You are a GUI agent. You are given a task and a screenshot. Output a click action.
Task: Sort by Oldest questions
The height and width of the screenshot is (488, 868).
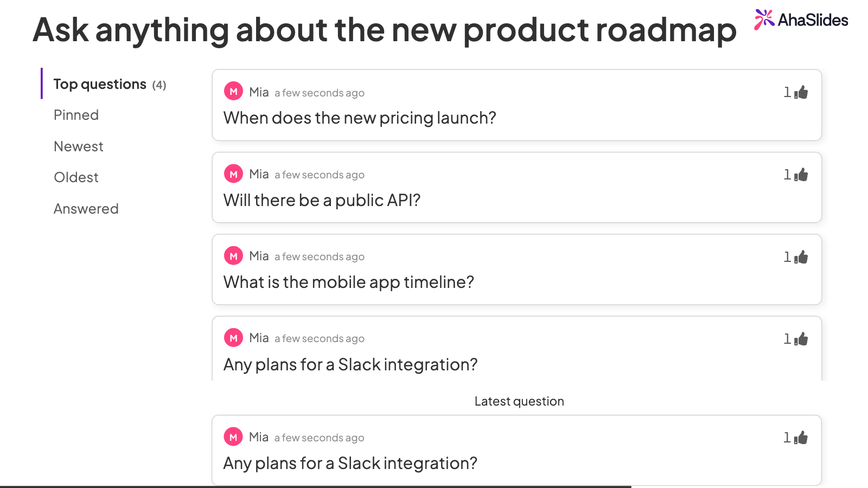coord(76,177)
